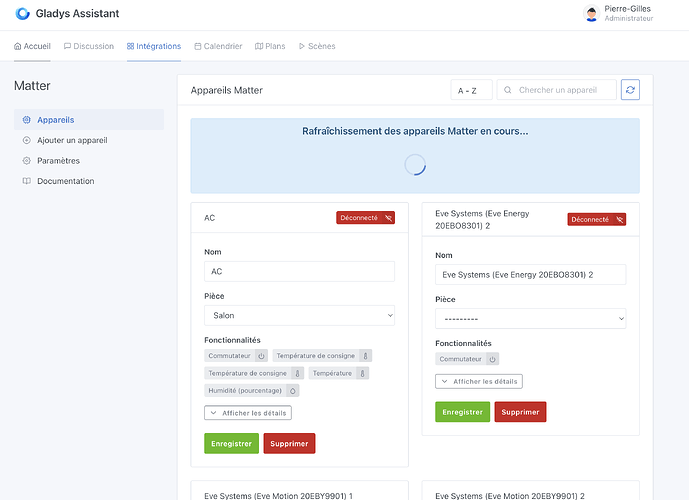The width and height of the screenshot is (689, 500).
Task: Click the Pierre-Gilles user avatar
Action: click(x=591, y=14)
